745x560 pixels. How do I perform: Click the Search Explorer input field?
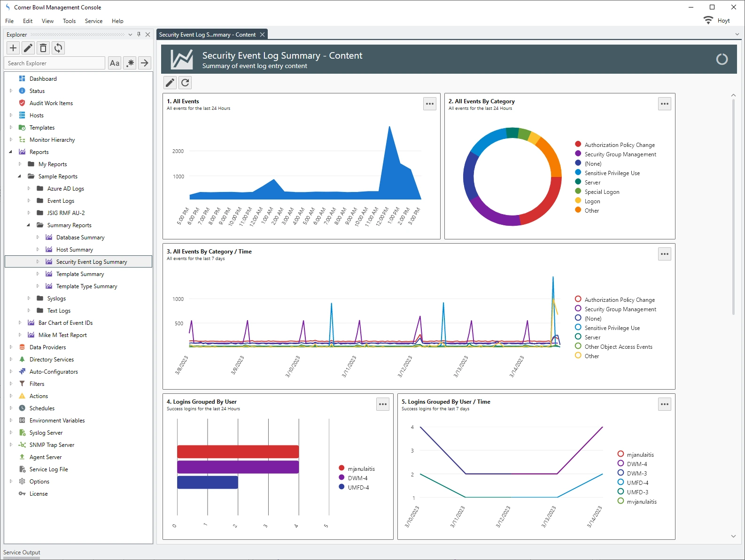point(54,63)
